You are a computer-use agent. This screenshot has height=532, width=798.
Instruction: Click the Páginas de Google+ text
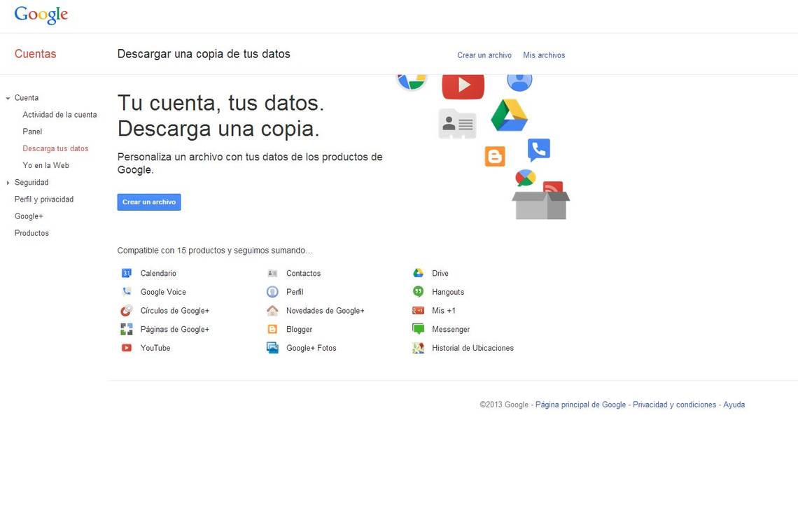pos(175,330)
